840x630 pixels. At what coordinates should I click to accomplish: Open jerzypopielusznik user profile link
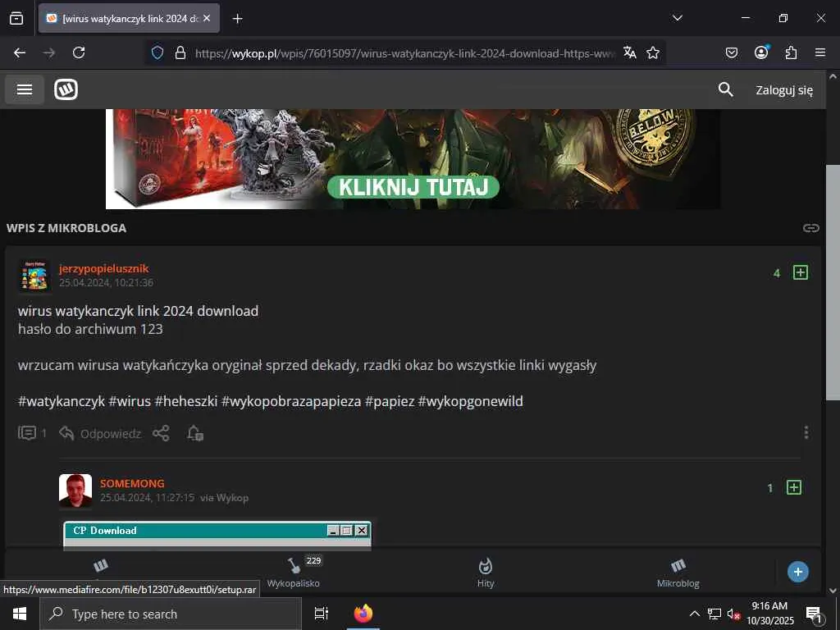tap(104, 268)
